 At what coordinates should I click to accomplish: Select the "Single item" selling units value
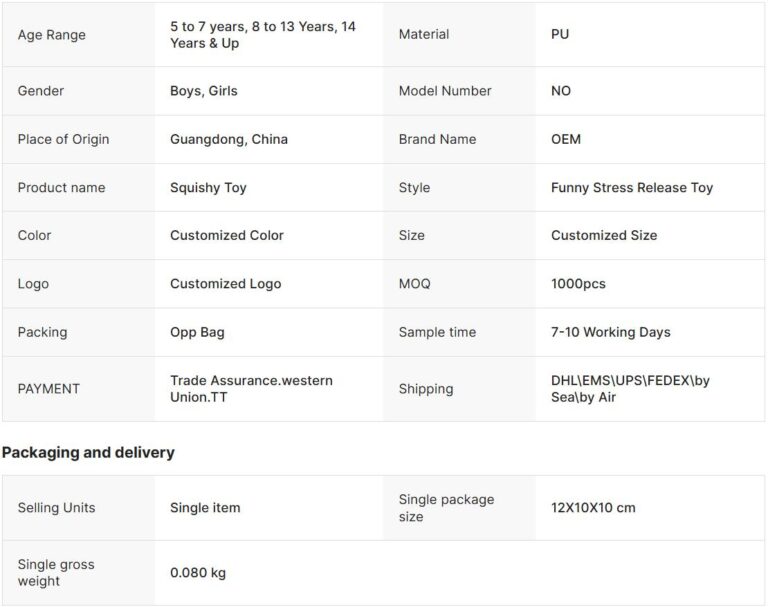click(x=205, y=508)
